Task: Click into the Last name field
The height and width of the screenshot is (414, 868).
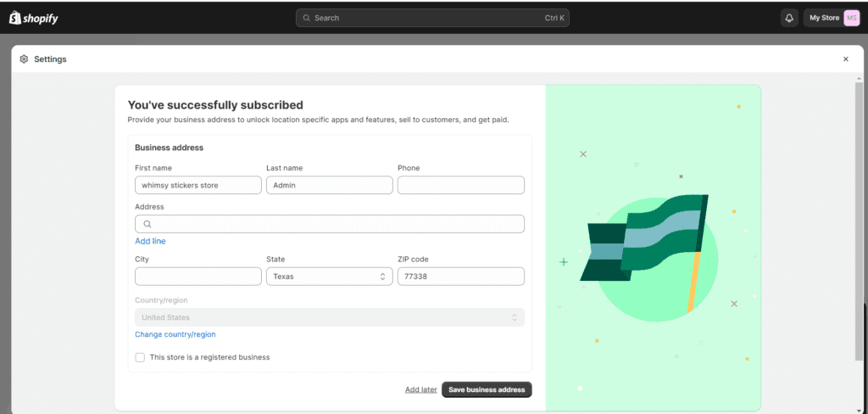Action: [x=329, y=185]
